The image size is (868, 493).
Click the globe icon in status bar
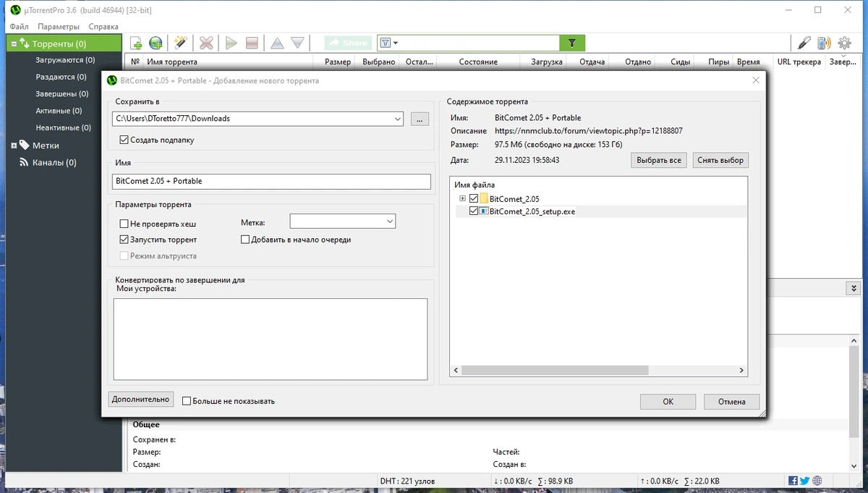tap(817, 481)
